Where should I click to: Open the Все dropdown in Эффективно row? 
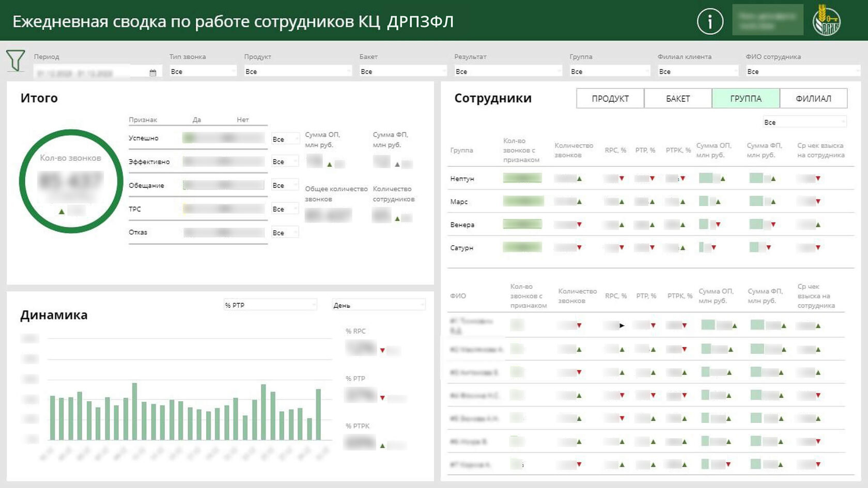[285, 162]
